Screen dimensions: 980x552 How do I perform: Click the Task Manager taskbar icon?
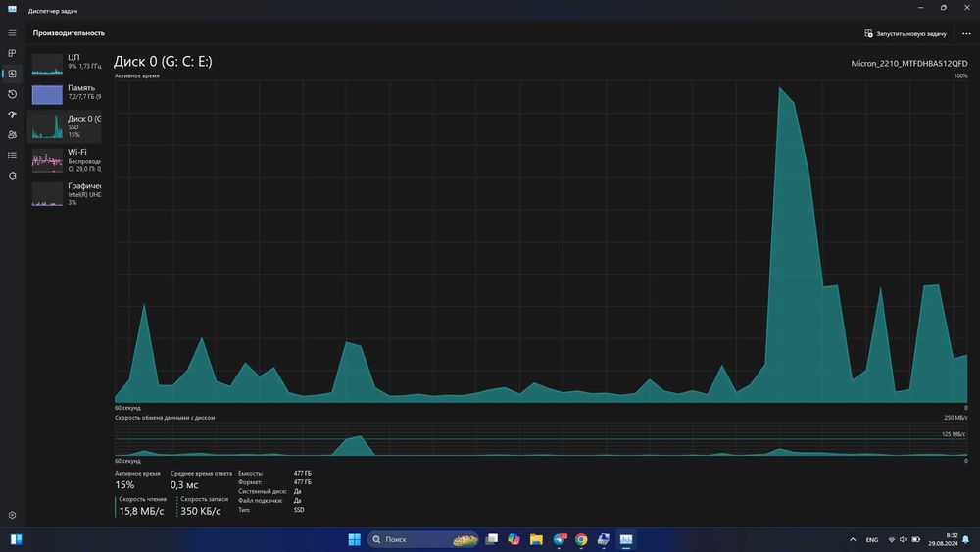(x=625, y=539)
